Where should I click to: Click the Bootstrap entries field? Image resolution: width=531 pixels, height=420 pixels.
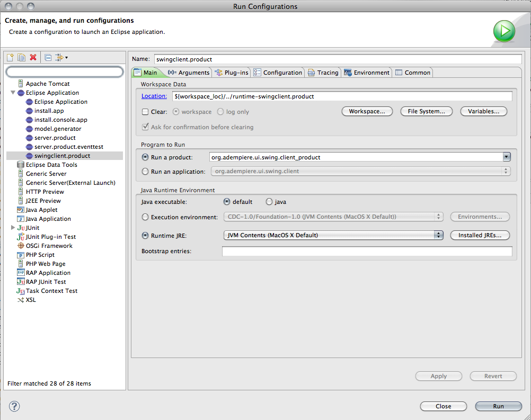pos(367,251)
